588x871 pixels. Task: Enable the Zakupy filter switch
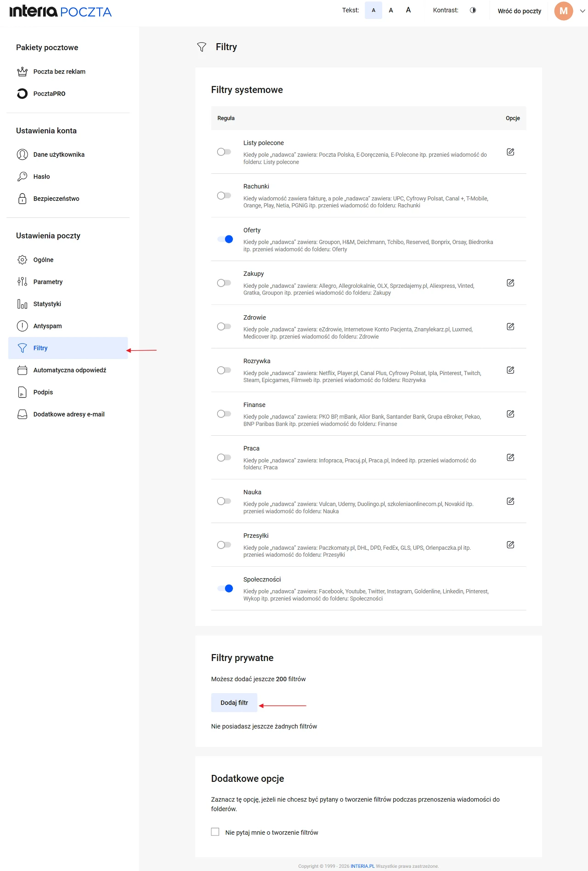(x=224, y=283)
